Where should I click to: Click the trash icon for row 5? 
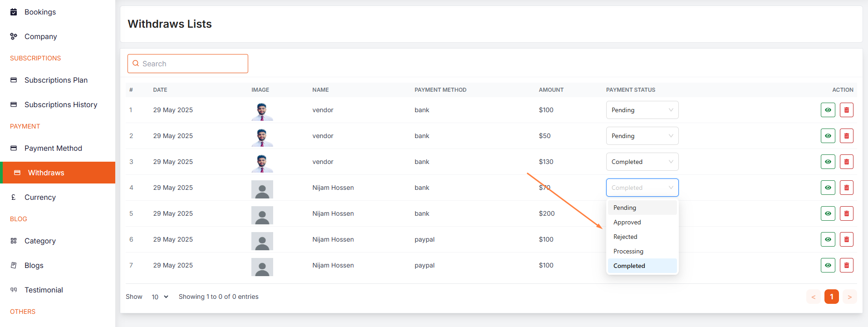(x=846, y=213)
